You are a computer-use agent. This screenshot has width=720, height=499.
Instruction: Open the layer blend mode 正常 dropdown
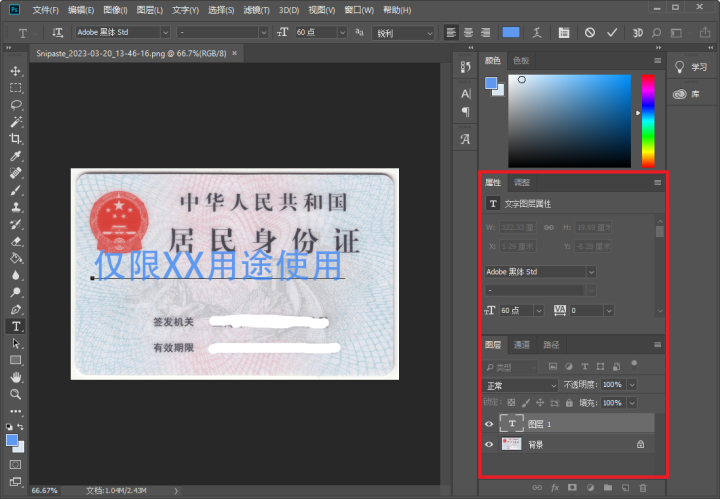[520, 385]
